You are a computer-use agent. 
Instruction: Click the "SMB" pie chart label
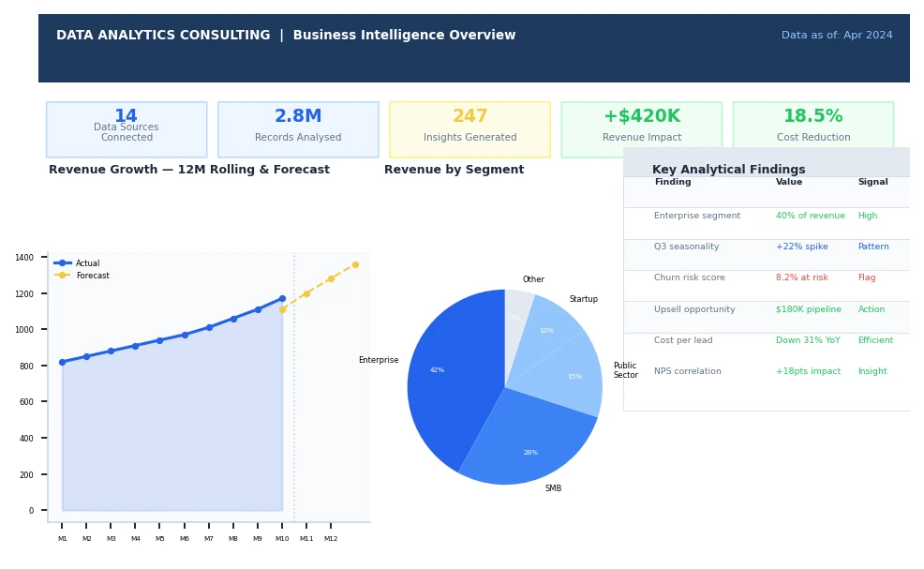coord(553,488)
